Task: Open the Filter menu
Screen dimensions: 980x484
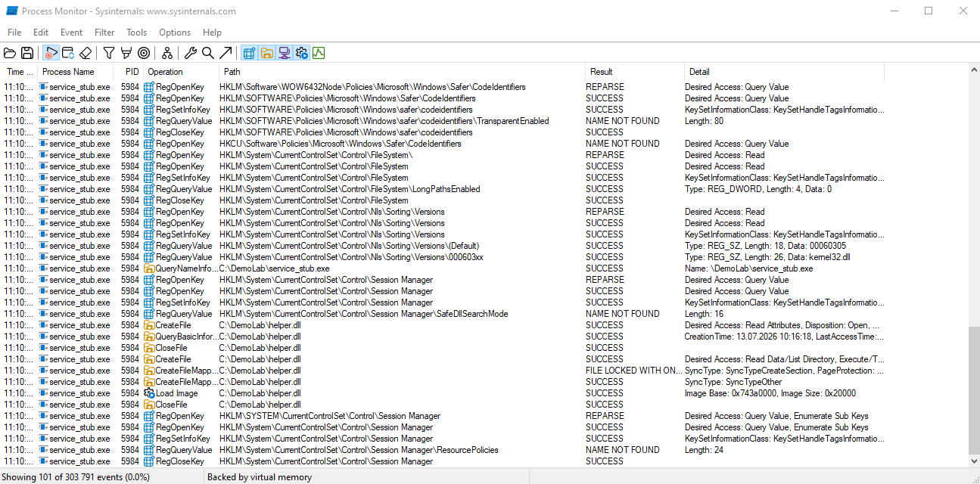Action: [104, 33]
